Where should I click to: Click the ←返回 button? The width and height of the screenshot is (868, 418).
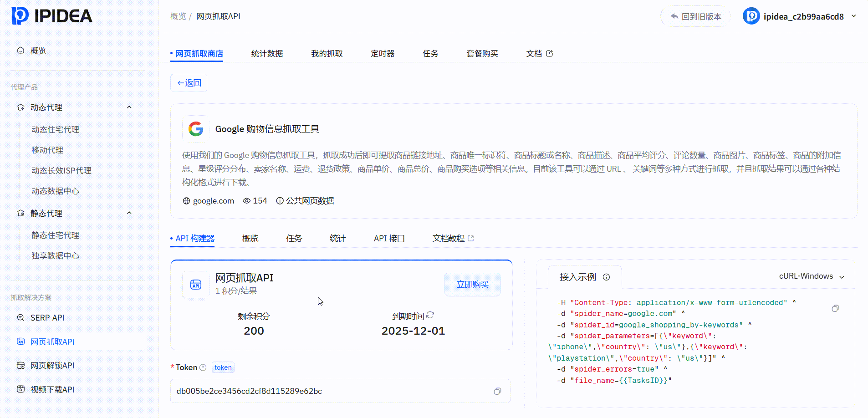coord(189,83)
